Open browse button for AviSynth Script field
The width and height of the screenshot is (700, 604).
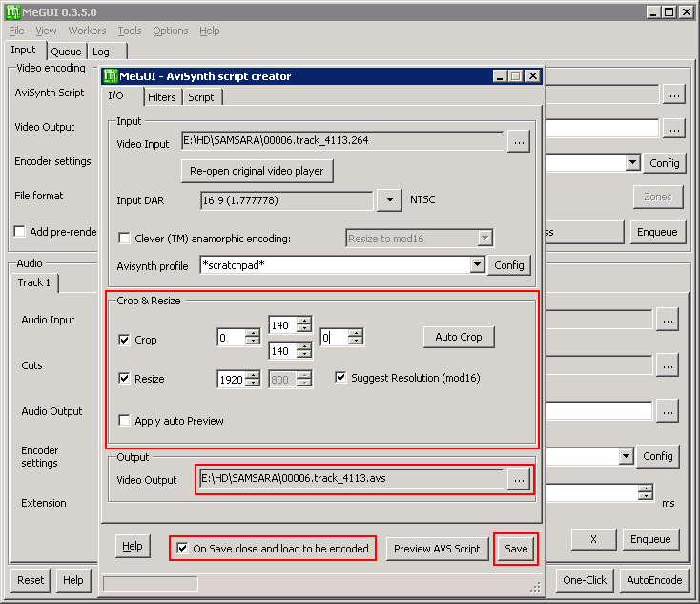click(673, 94)
